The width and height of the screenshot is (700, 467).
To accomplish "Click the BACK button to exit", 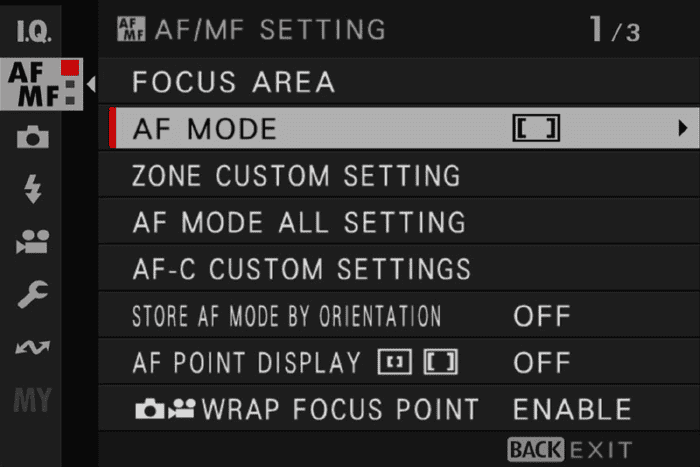I will pos(535,450).
